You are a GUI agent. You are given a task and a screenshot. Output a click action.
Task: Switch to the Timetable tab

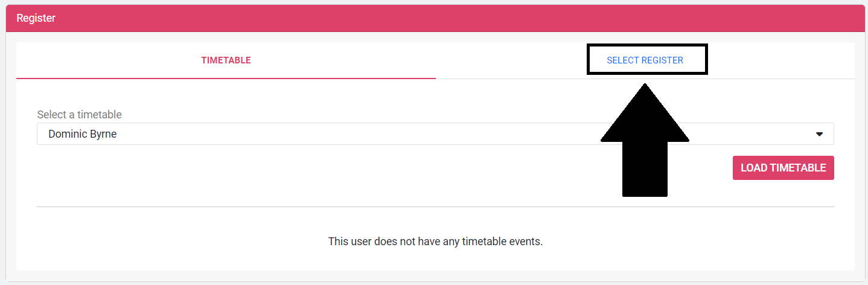tap(226, 60)
